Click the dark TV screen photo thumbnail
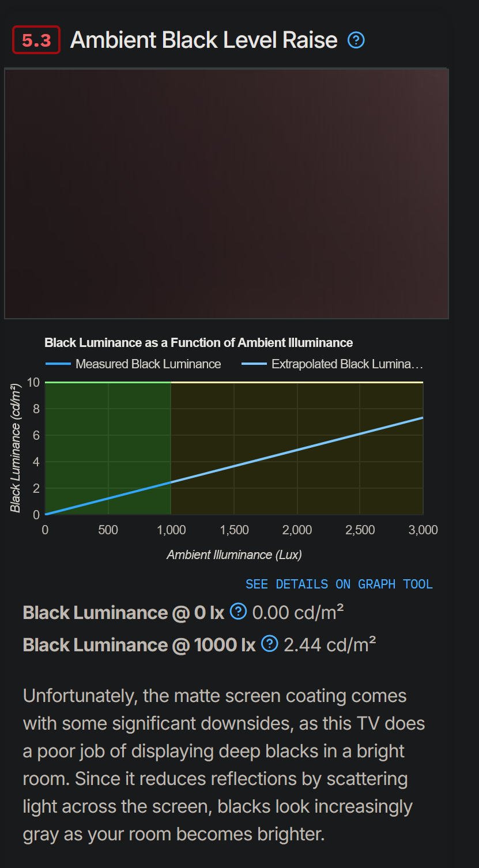The height and width of the screenshot is (868, 479). 227,193
